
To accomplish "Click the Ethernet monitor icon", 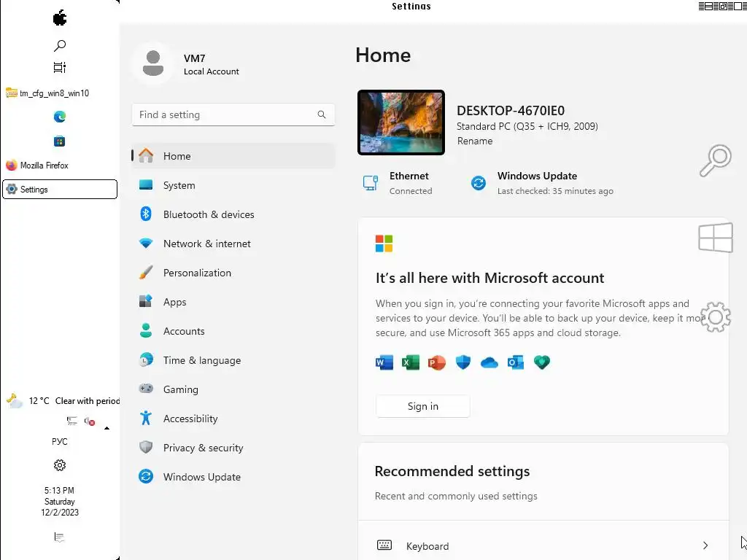I will [x=371, y=183].
